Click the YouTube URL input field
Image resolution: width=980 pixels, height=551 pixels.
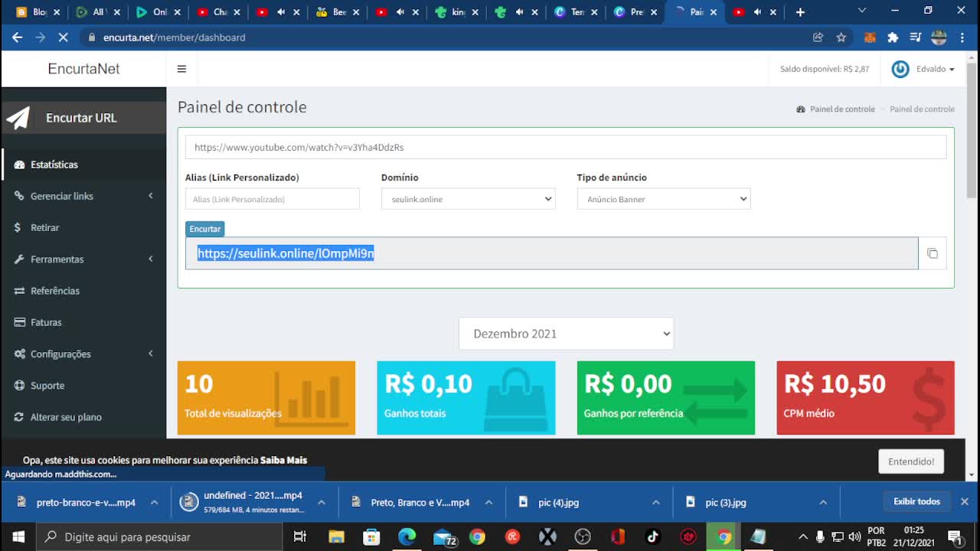click(x=566, y=147)
